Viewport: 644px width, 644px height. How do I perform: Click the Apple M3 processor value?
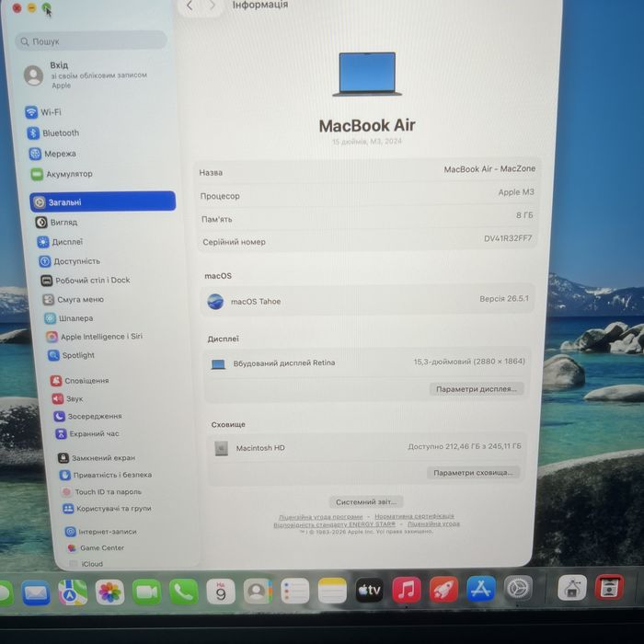(x=516, y=191)
